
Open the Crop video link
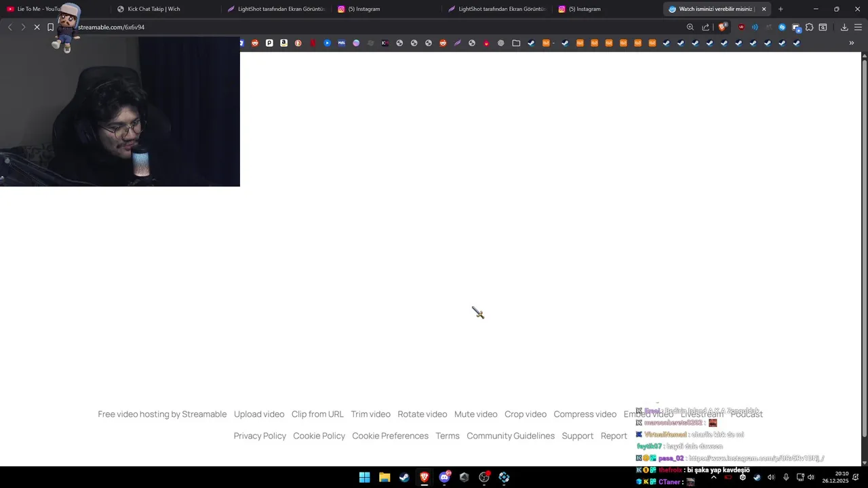(x=526, y=414)
